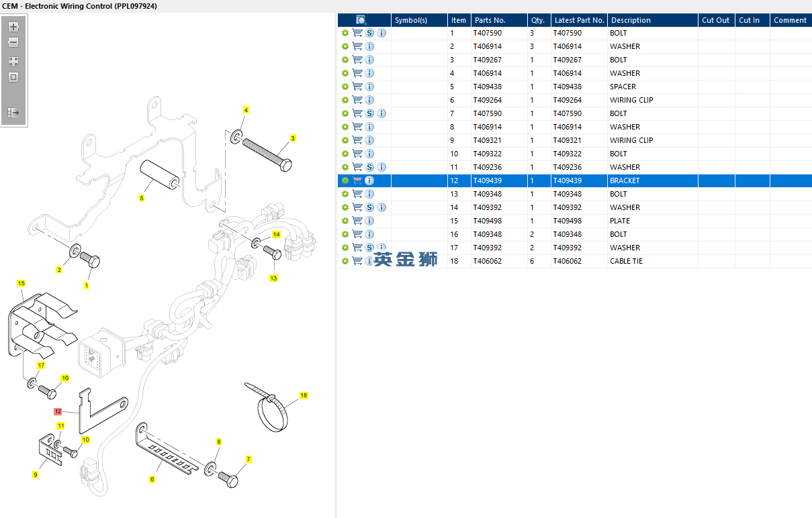Click the search icon in table header
This screenshot has width=812, height=518.
[x=361, y=20]
